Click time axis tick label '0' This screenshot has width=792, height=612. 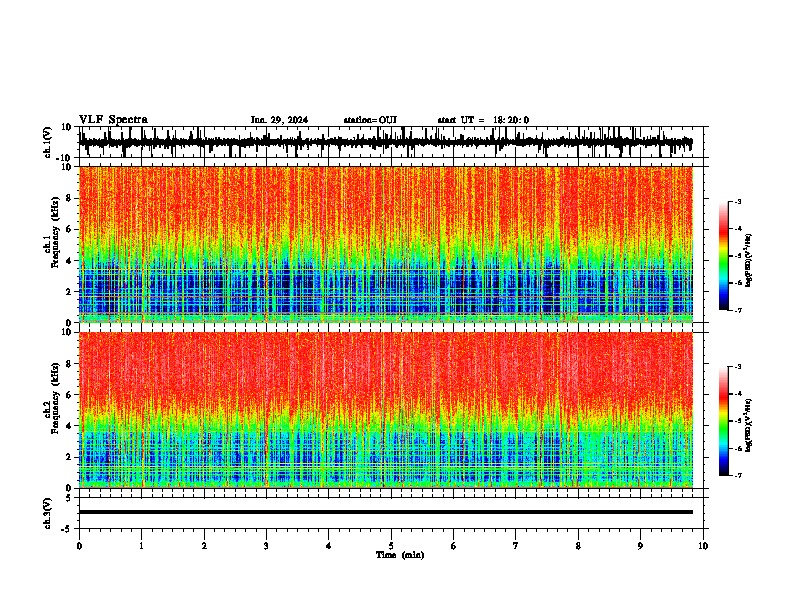coord(79,546)
